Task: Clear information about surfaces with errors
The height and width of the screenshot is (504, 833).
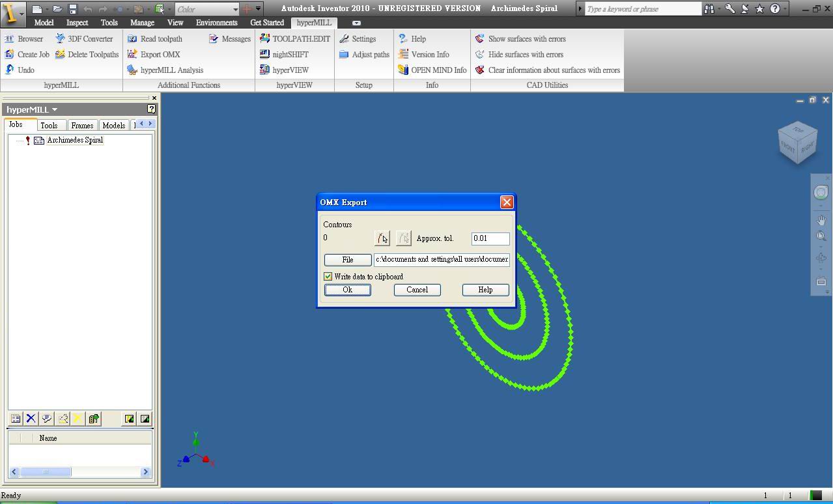Action: click(x=548, y=70)
